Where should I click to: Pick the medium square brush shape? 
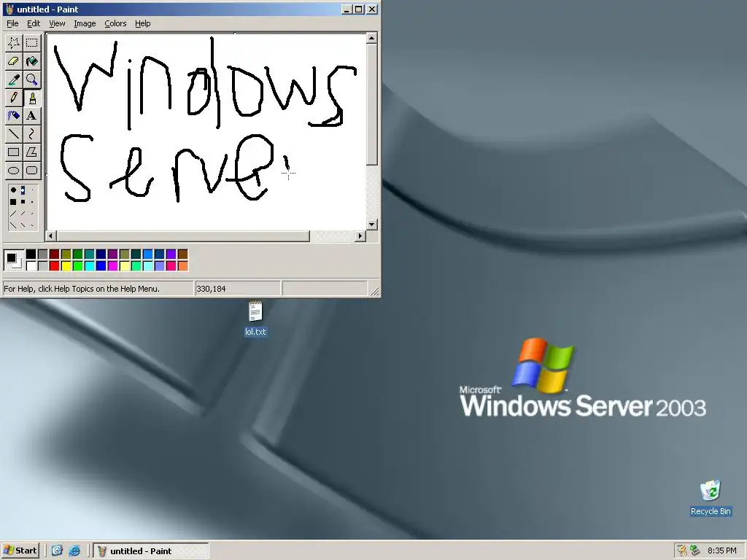point(23,201)
